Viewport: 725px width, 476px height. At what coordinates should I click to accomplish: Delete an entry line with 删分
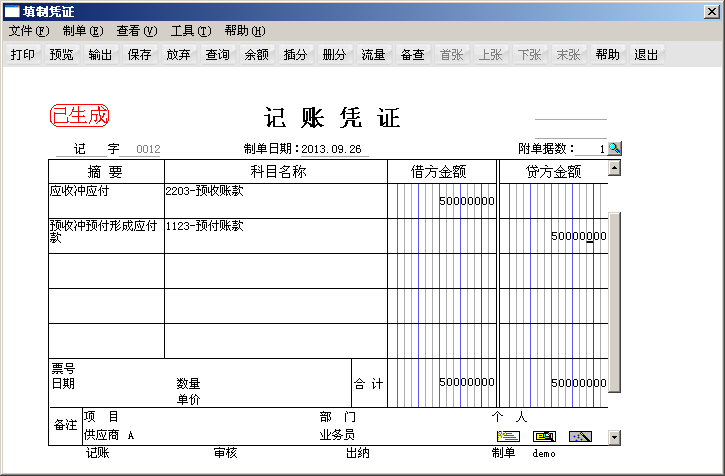coord(334,55)
